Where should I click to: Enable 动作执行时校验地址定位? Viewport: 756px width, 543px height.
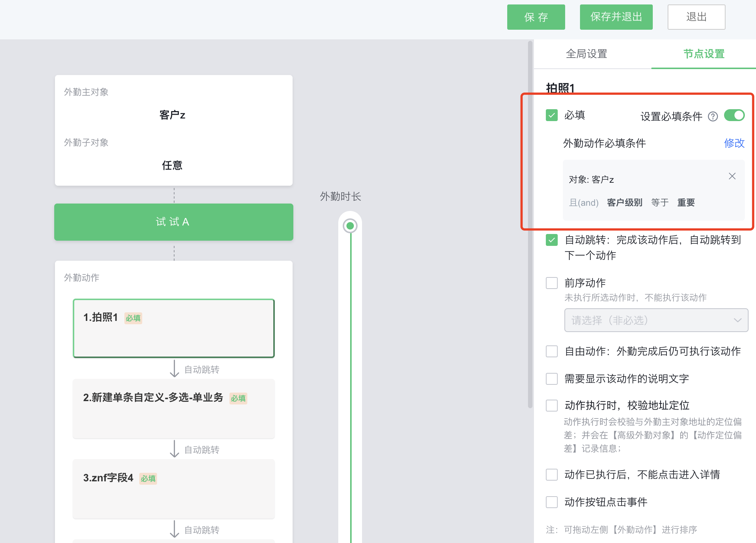pyautogui.click(x=551, y=405)
